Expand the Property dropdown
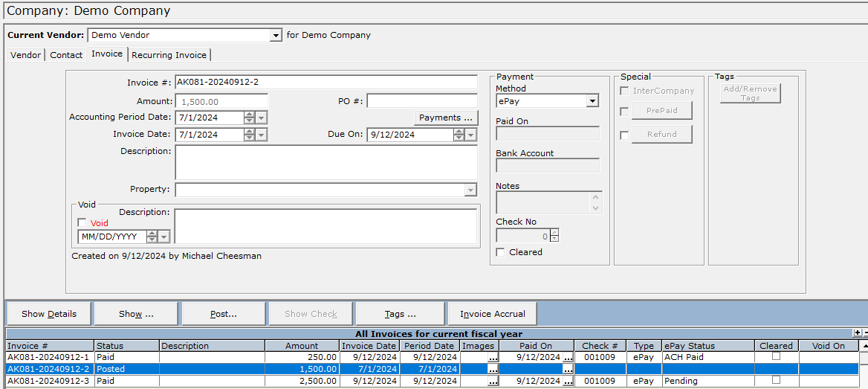 pos(470,190)
